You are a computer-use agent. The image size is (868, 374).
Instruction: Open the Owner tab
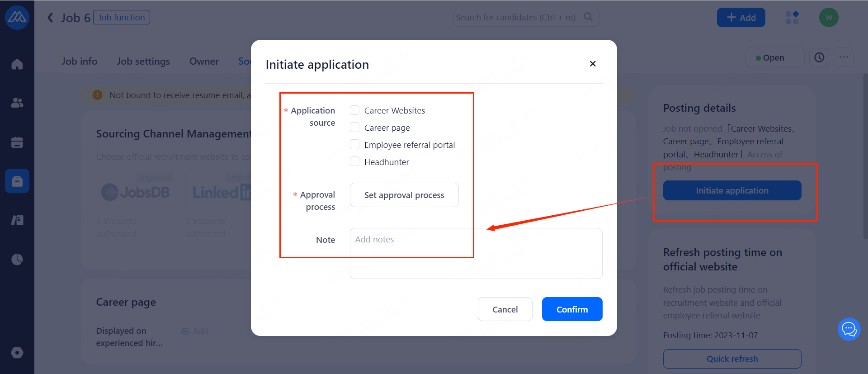point(204,61)
